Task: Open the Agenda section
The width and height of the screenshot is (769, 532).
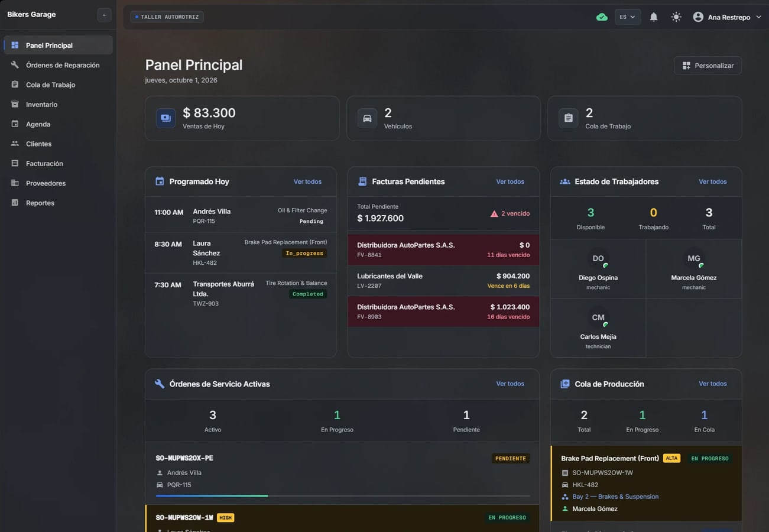Action: [58, 124]
